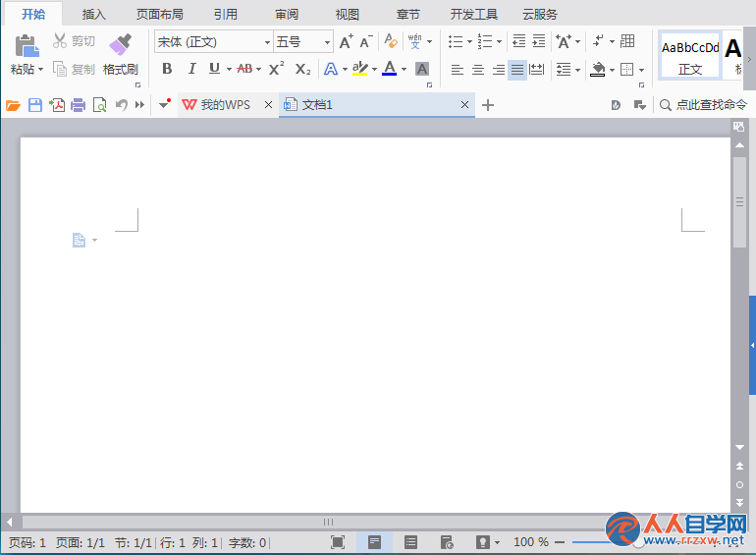Click the vertical scrollbar thumb
Screen dimensions: 756x555
pos(739,202)
